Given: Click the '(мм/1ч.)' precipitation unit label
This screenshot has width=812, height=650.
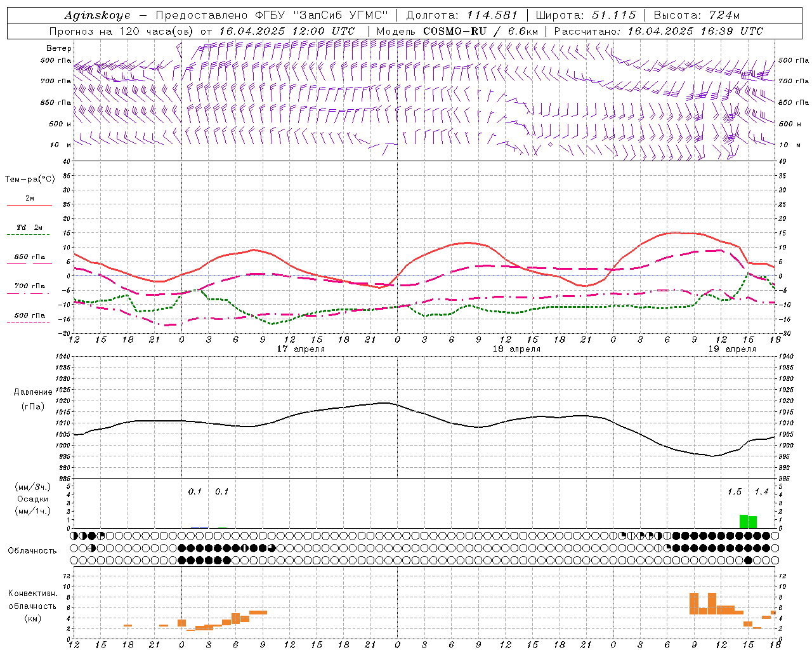Looking at the screenshot, I should pos(33,511).
